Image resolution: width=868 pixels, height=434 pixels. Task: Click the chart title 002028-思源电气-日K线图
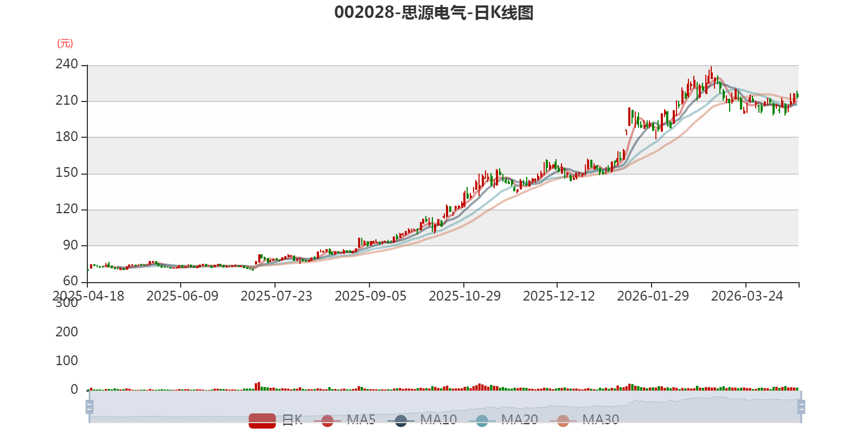434,12
